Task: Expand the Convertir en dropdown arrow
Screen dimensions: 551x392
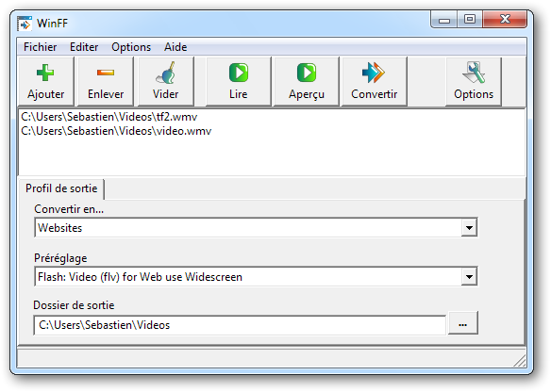Action: [469, 228]
